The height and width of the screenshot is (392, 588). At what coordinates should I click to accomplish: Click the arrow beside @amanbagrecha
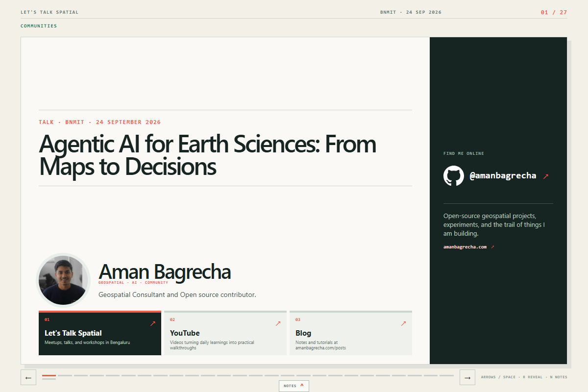pyautogui.click(x=545, y=176)
